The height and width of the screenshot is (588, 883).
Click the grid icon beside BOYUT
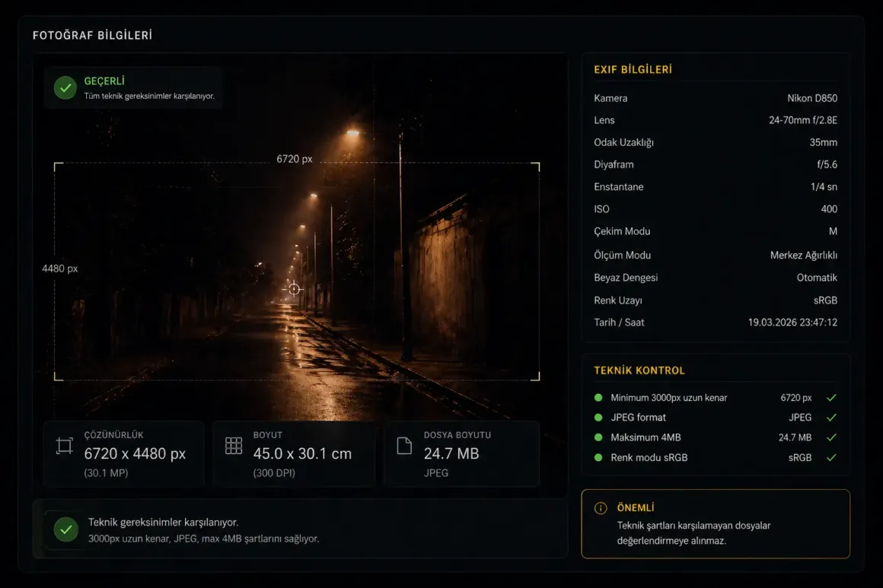tap(234, 447)
